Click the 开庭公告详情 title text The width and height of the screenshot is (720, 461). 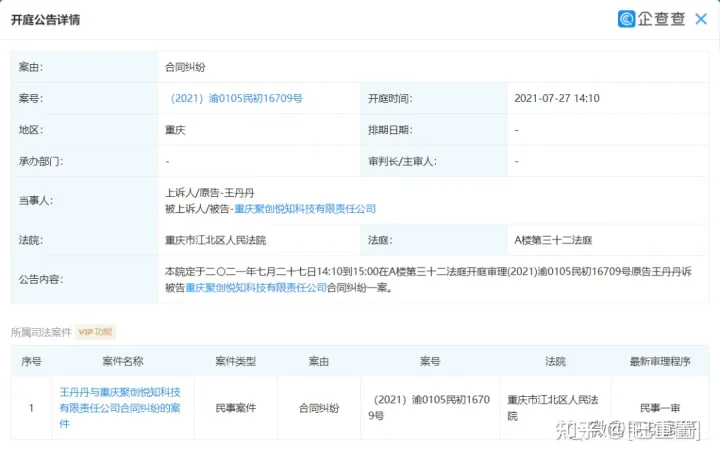[46, 20]
